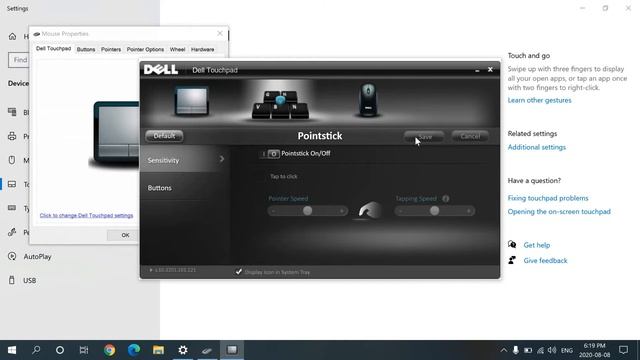Close the Dell Touchpad window
640x360 pixels.
click(x=490, y=70)
